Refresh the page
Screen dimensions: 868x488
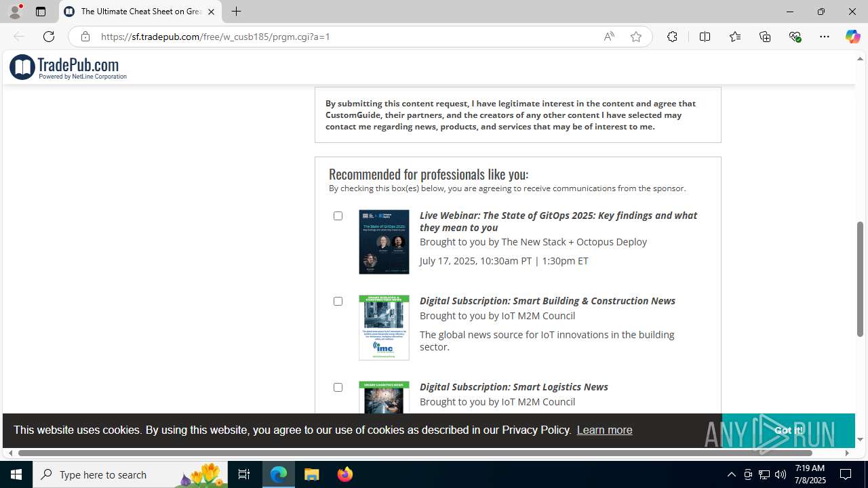tap(49, 37)
